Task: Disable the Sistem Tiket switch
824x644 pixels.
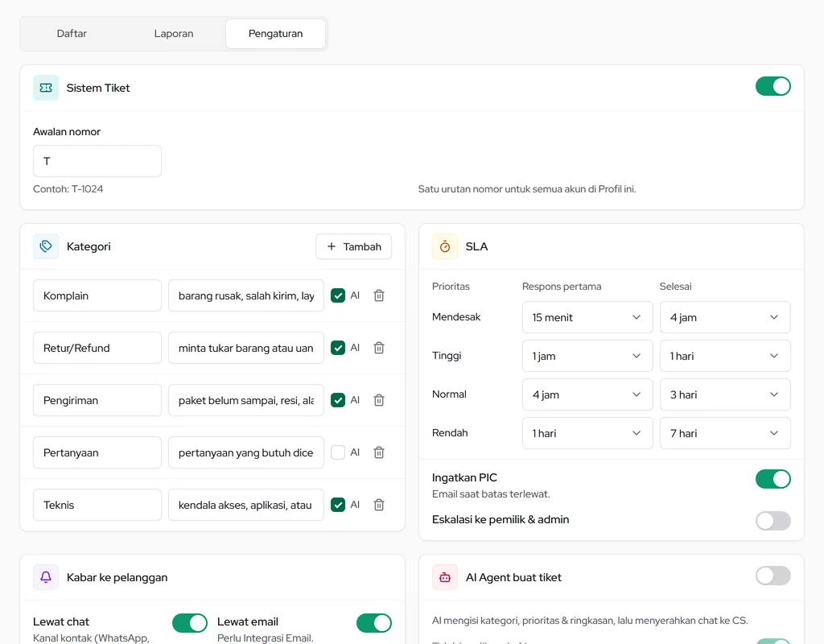Action: click(773, 86)
